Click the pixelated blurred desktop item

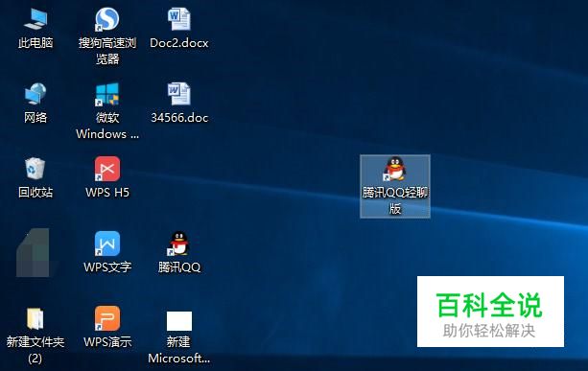tap(34, 252)
